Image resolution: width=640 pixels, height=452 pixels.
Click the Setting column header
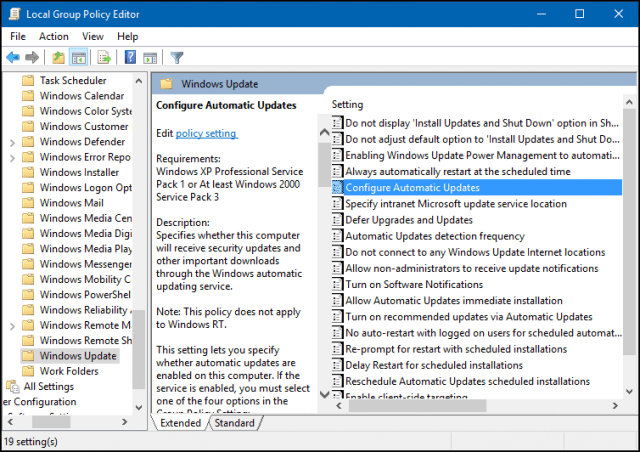point(347,105)
